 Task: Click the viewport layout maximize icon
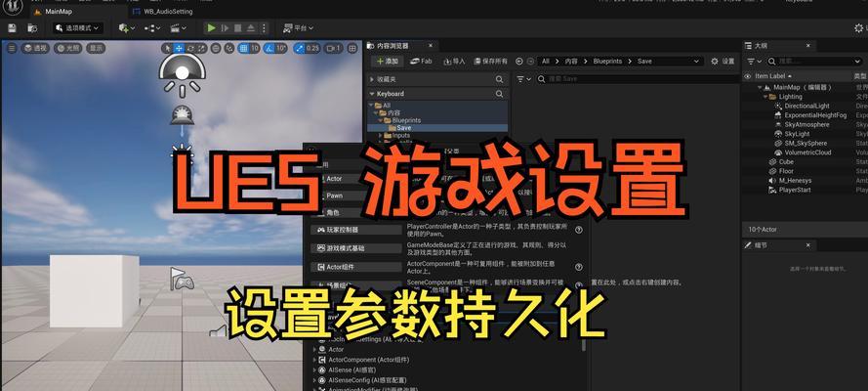[352, 48]
